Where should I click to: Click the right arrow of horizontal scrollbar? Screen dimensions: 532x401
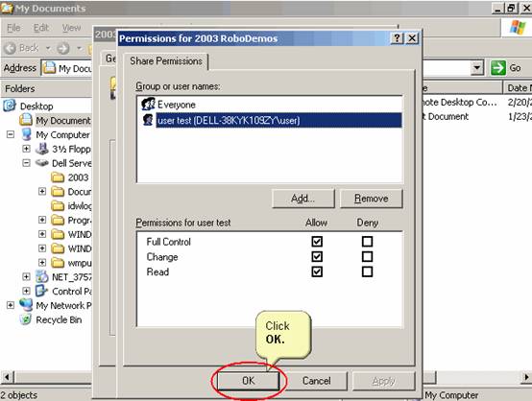tap(525, 377)
